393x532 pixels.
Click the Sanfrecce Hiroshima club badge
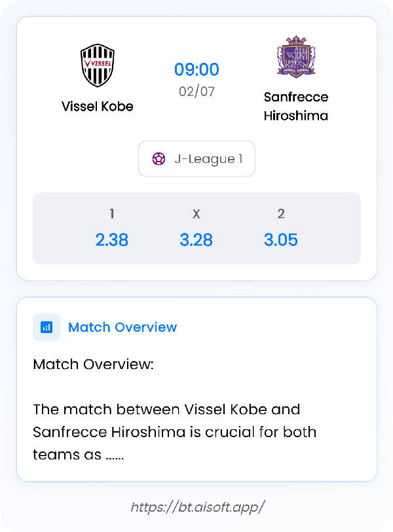pyautogui.click(x=296, y=58)
